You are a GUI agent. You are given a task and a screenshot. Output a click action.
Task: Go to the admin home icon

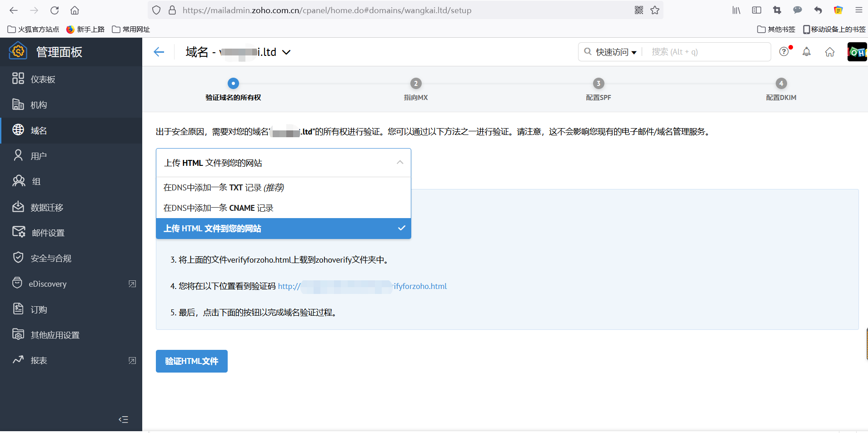(830, 52)
